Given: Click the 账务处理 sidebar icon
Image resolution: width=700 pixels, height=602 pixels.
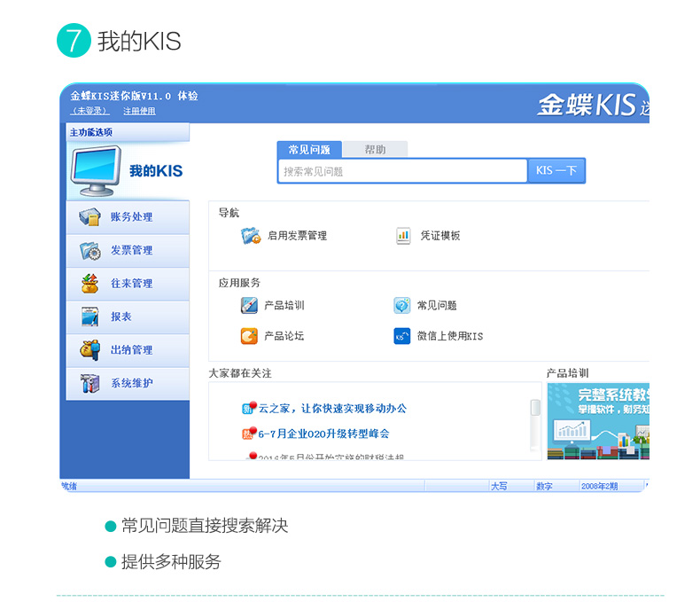Looking at the screenshot, I should point(89,217).
